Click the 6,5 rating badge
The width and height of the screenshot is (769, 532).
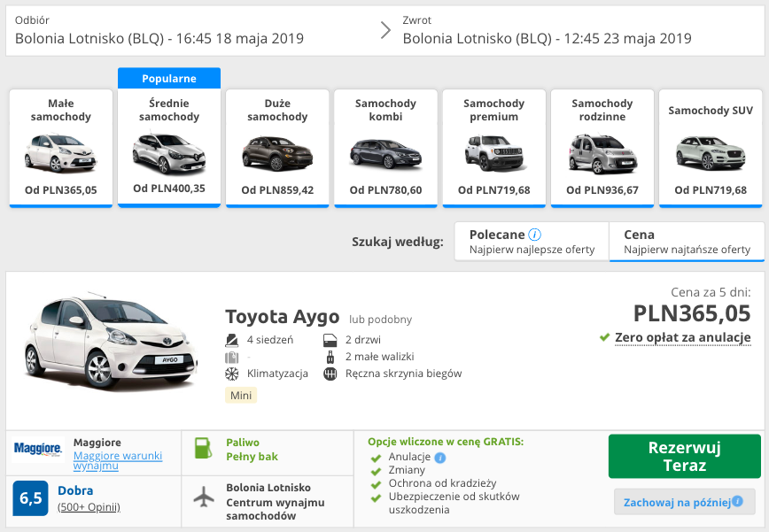click(30, 498)
